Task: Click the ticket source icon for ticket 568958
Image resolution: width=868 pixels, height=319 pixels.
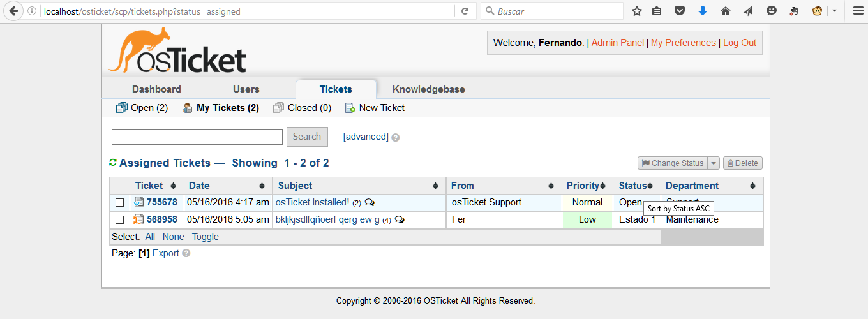Action: pos(138,219)
